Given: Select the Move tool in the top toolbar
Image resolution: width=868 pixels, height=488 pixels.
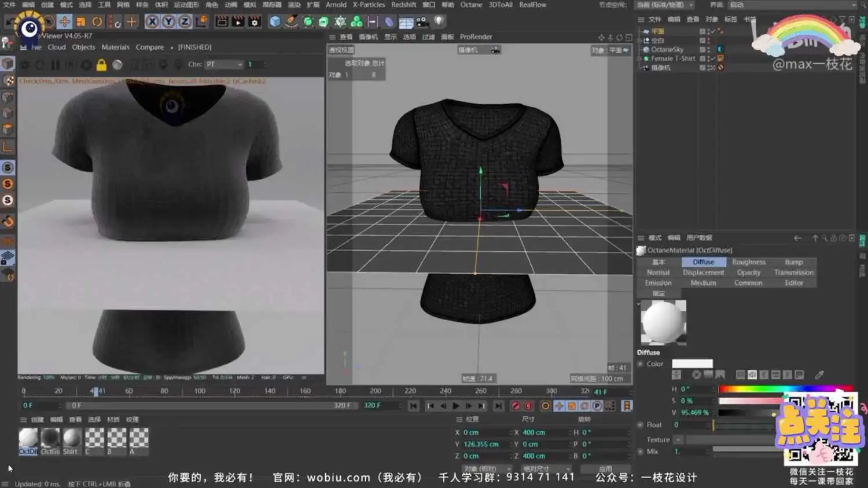Looking at the screenshot, I should (x=64, y=21).
